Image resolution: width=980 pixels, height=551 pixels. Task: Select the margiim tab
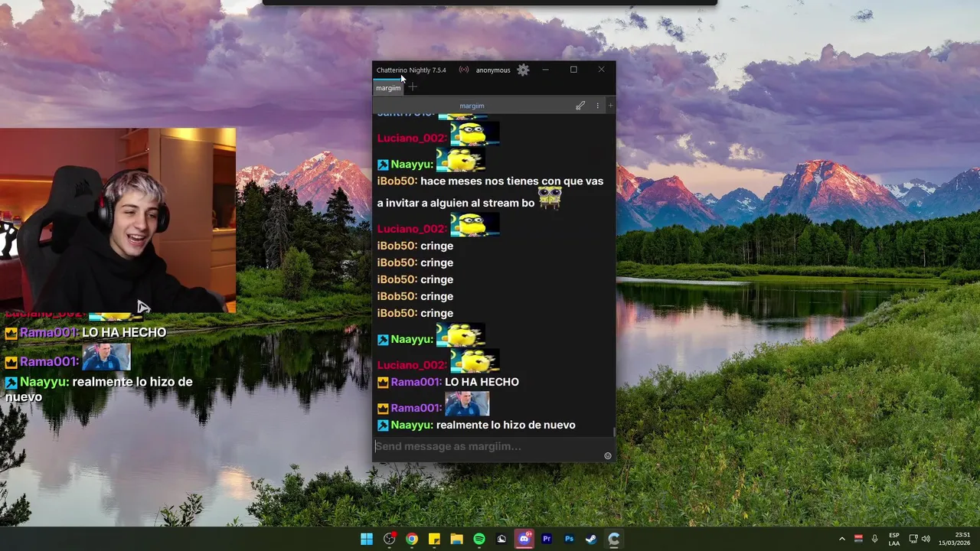click(x=388, y=88)
